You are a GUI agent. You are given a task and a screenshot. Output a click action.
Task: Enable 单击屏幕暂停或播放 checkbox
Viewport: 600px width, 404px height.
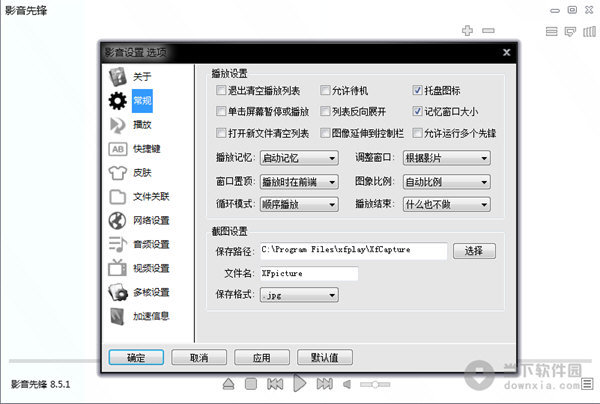click(221, 111)
